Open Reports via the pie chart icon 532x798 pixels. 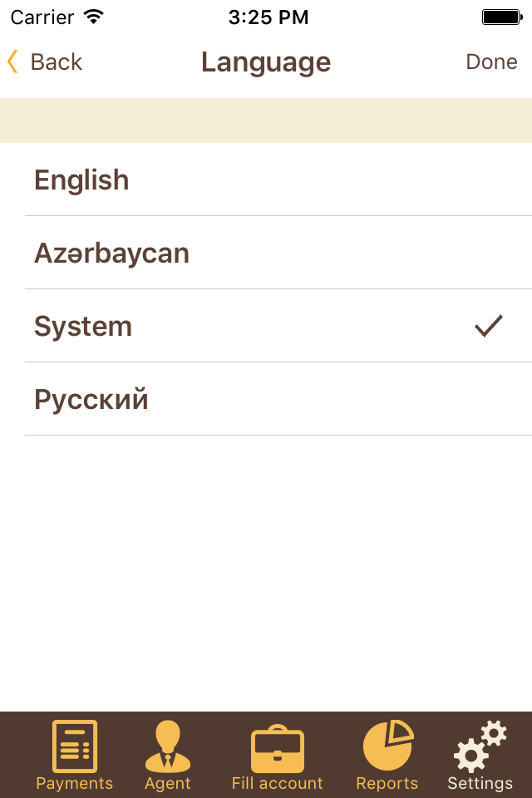click(387, 746)
